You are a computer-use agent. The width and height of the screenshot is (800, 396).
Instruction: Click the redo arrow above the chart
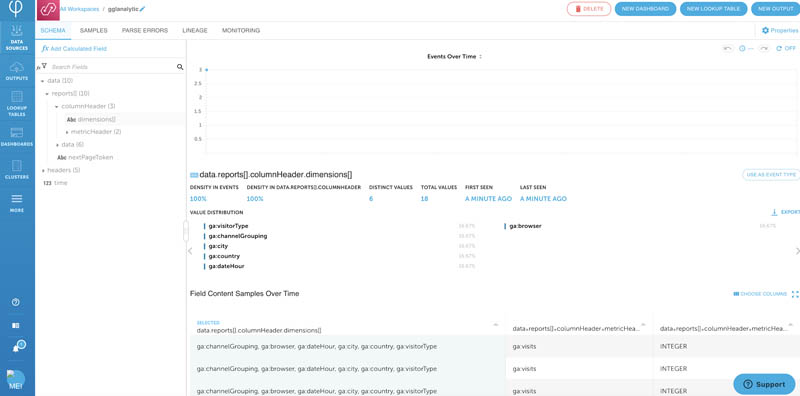[764, 48]
